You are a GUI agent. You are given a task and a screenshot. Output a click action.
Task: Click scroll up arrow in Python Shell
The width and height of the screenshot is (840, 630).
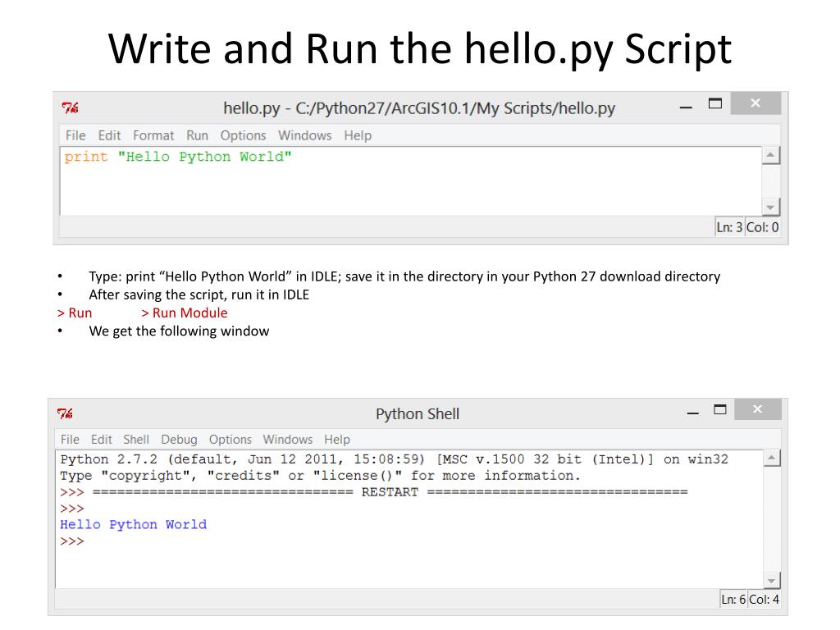(772, 458)
